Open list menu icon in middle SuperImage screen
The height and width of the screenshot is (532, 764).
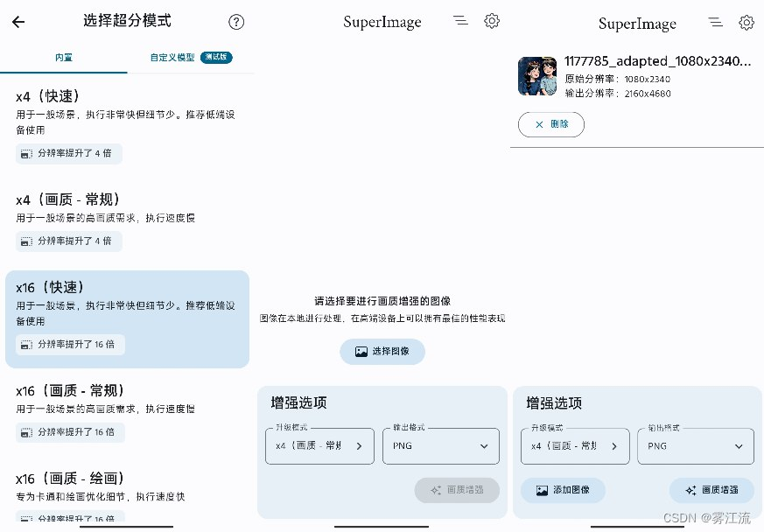click(x=460, y=20)
